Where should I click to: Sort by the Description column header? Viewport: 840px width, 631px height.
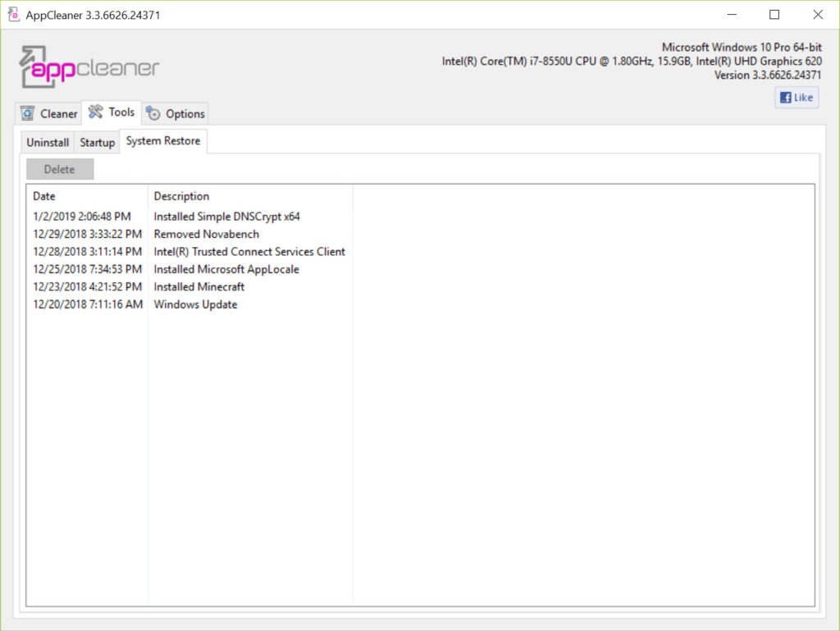[x=250, y=196]
